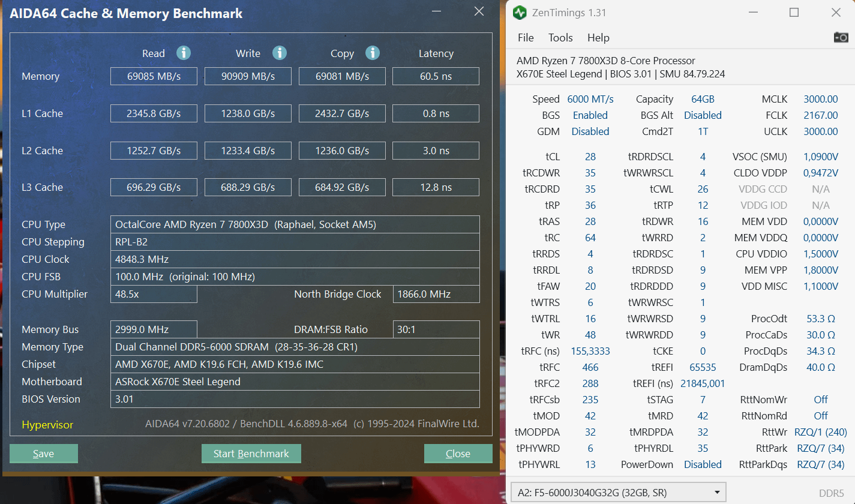Select L2 Cache Latency value 3.0 ns
The image size is (855, 504).
click(x=436, y=151)
